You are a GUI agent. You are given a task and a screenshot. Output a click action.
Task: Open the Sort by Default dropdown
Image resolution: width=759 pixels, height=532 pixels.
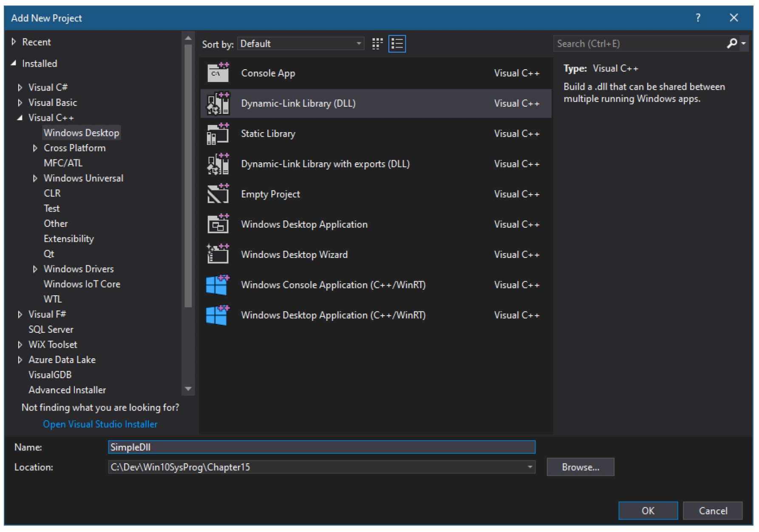(x=301, y=44)
